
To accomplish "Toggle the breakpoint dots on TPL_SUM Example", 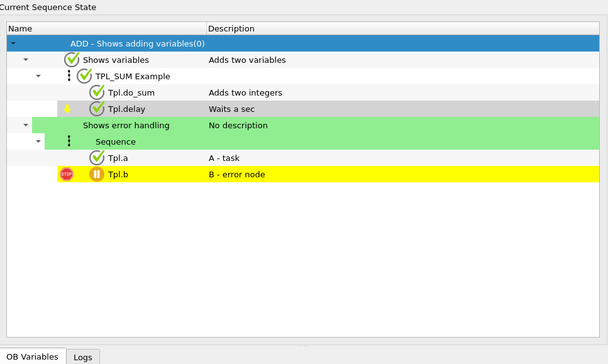I will 69,76.
